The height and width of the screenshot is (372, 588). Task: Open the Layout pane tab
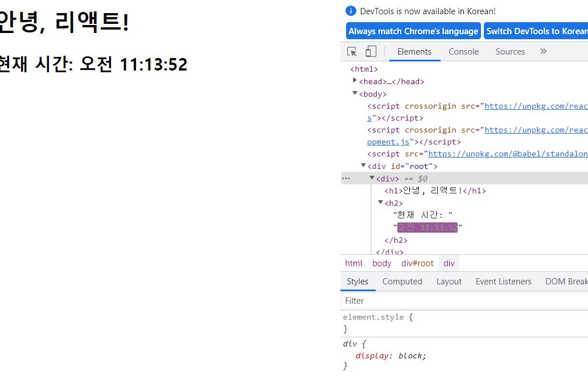click(449, 282)
